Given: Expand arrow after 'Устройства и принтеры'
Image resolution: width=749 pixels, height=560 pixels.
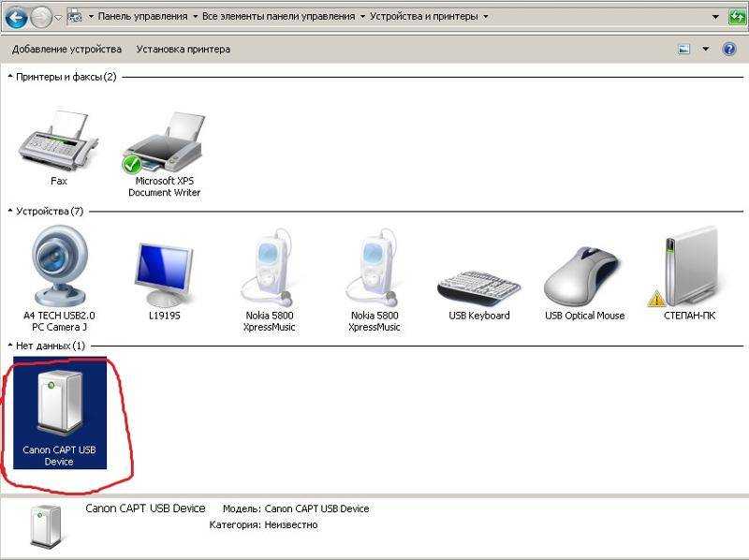Looking at the screenshot, I should coord(485,17).
